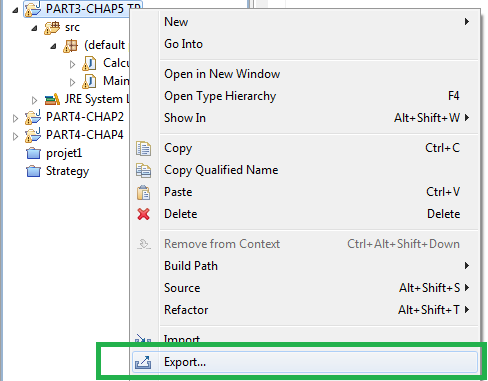Choose Export... from the context menu
The height and width of the screenshot is (381, 488).
[305, 362]
